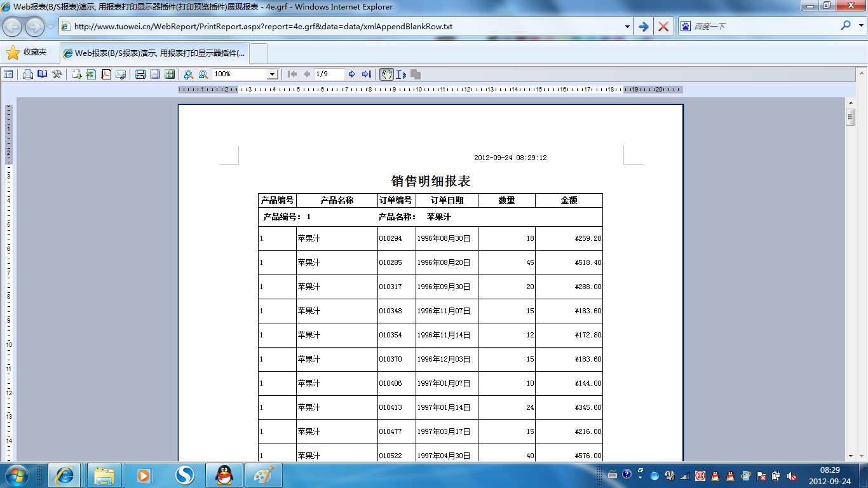Open page setup tools icon

pyautogui.click(x=57, y=74)
